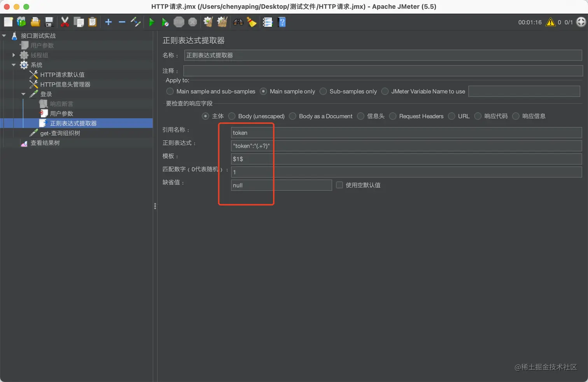This screenshot has height=382, width=588.
Task: Click the Shutdown test icon
Action: pyautogui.click(x=192, y=22)
